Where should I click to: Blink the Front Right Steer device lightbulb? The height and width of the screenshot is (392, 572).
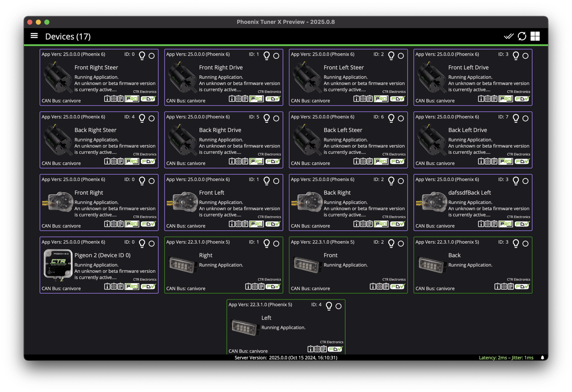[x=142, y=56]
